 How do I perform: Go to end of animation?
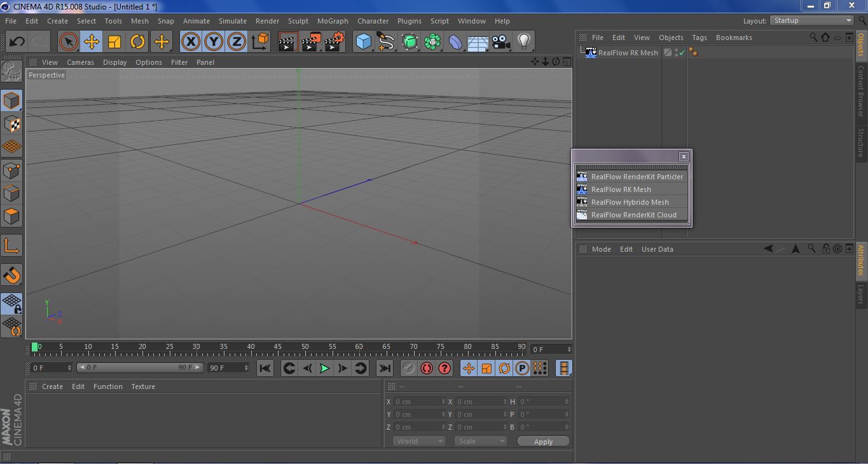385,368
